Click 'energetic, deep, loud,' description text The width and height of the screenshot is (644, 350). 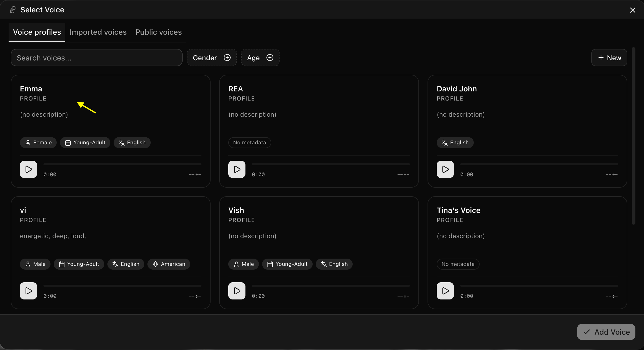53,236
